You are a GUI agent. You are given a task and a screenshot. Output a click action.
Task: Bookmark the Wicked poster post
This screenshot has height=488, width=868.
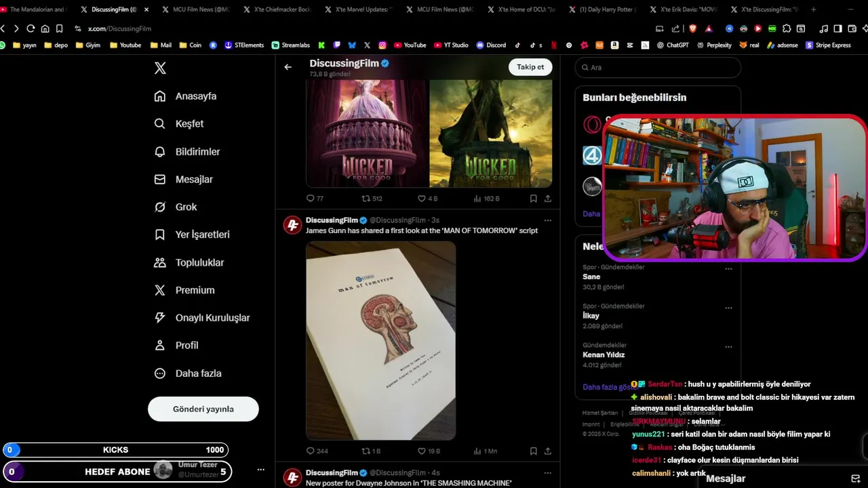click(534, 199)
